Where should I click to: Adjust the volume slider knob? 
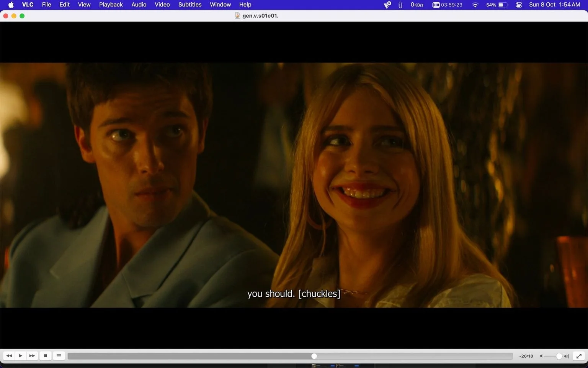[559, 356]
